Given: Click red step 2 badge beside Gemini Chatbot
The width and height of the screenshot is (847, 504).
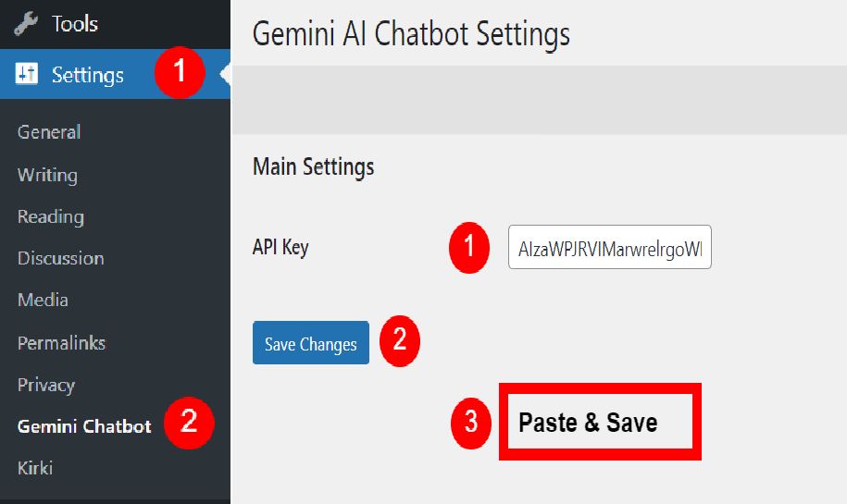Looking at the screenshot, I should pos(189,422).
